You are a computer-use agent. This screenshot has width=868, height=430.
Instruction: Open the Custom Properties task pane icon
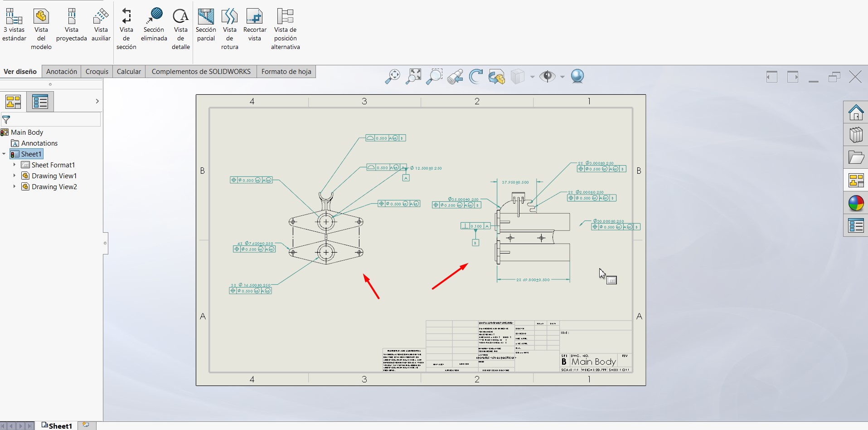pyautogui.click(x=856, y=225)
